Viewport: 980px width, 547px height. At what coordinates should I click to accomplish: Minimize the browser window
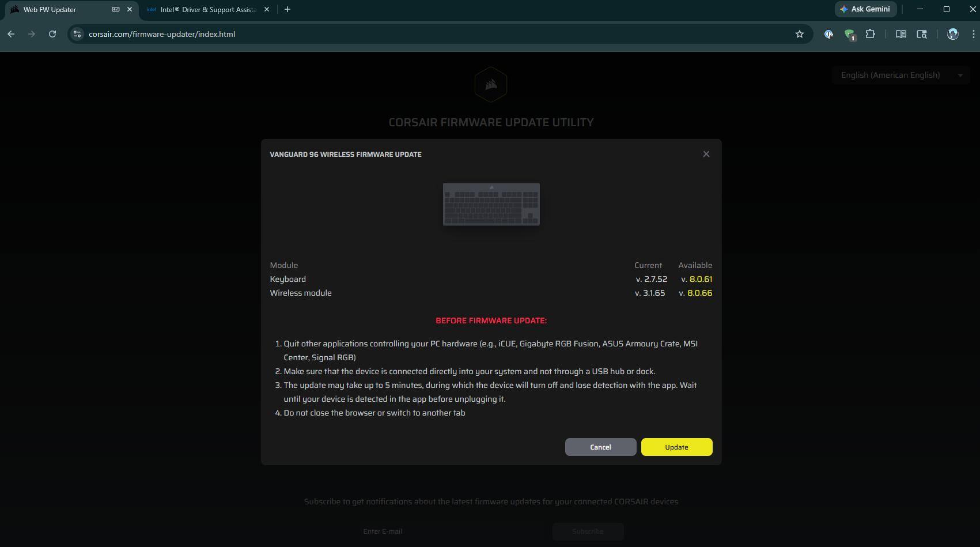920,9
